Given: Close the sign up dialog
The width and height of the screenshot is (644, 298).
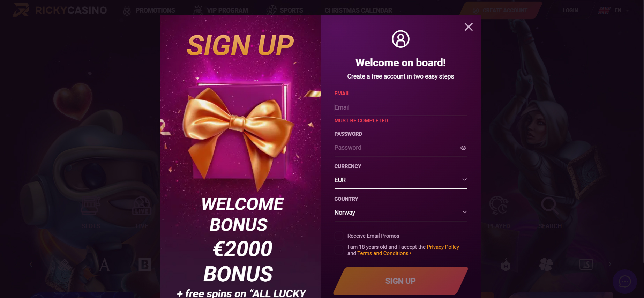Looking at the screenshot, I should tap(469, 27).
